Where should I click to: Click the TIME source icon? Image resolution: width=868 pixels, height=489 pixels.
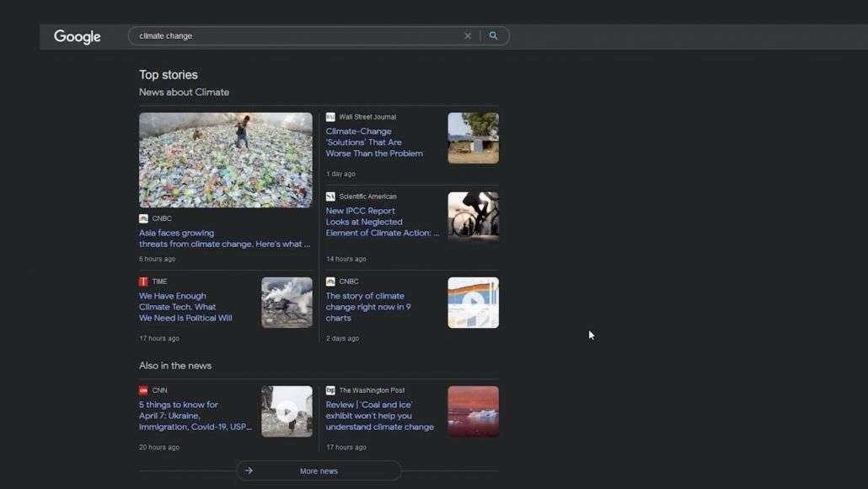click(x=143, y=282)
